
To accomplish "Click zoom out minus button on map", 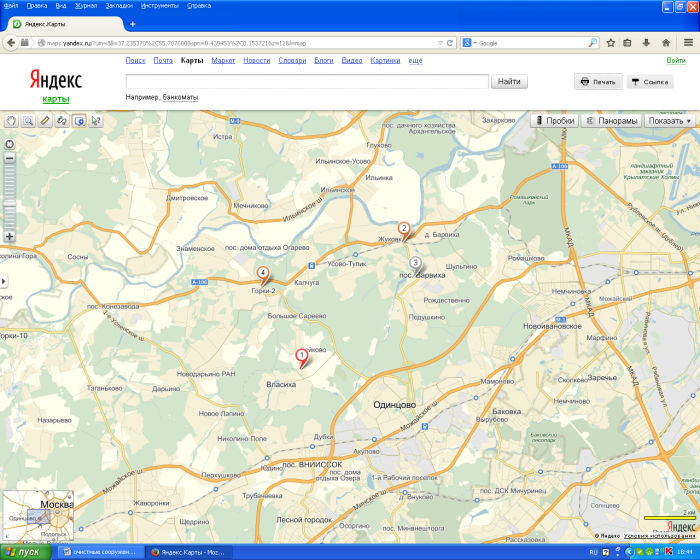I will tap(9, 158).
